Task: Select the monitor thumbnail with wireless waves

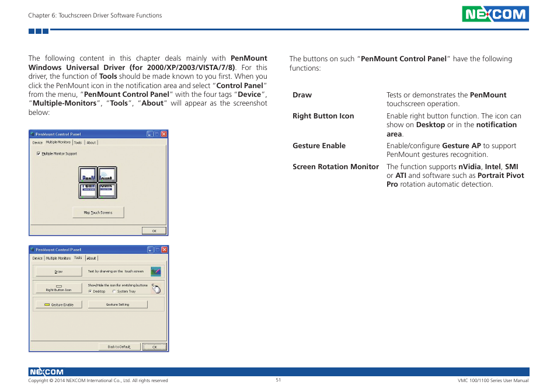Action: point(107,174)
